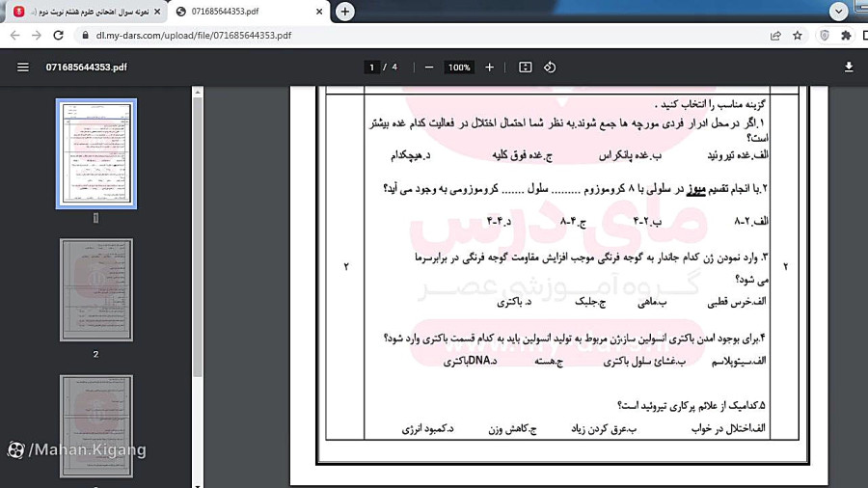Open the shield extension icon

825,36
